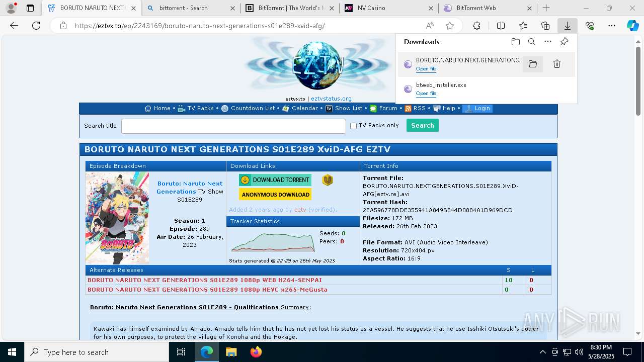Open the eztvstatus.org link
Screen dimensions: 644x362
(331, 99)
